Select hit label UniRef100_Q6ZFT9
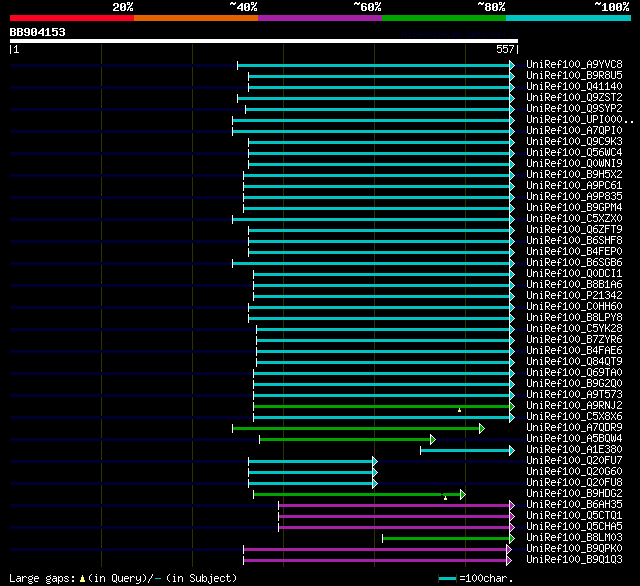The image size is (640, 586). coord(574,230)
